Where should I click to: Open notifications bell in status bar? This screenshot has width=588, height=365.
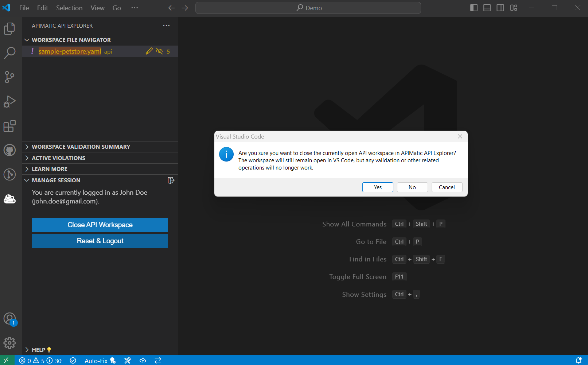[579, 361]
